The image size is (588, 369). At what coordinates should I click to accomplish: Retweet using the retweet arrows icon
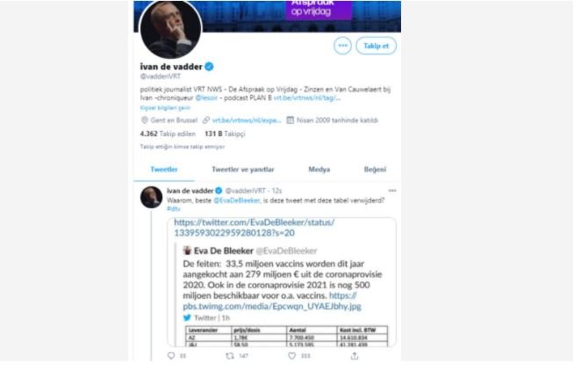(230, 356)
